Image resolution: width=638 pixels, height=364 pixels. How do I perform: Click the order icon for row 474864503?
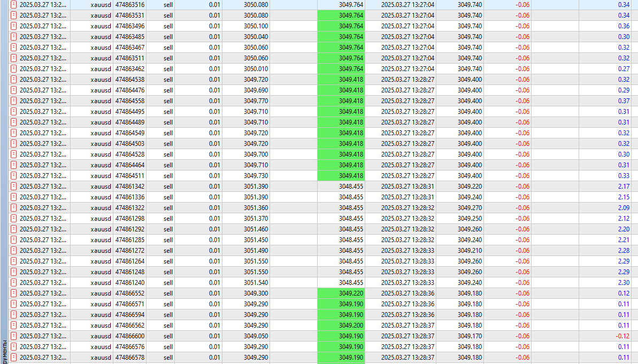click(x=13, y=144)
